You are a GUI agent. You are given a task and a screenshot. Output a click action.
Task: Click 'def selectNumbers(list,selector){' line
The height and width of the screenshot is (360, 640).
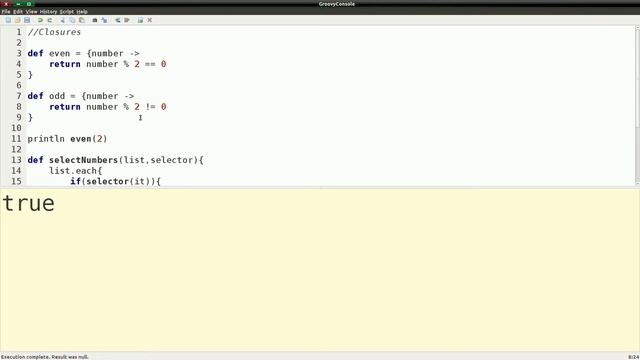[x=116, y=160]
